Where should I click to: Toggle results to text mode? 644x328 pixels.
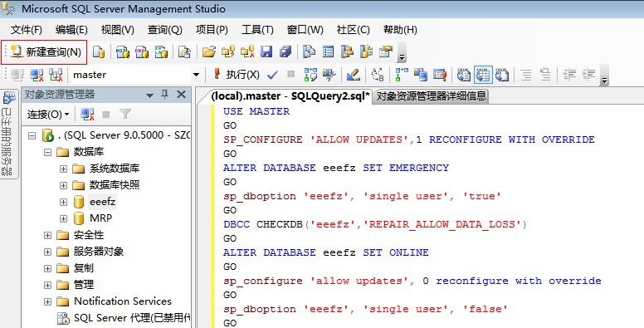(464, 75)
